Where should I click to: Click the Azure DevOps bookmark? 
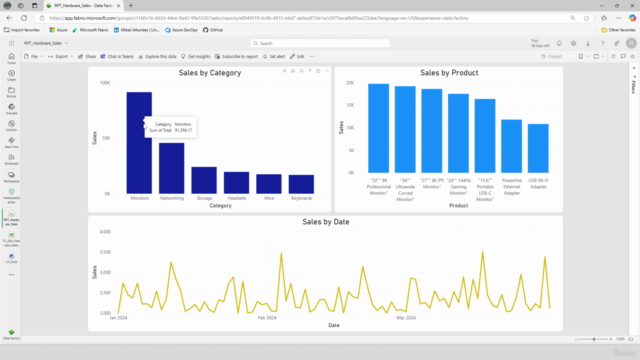click(x=181, y=30)
